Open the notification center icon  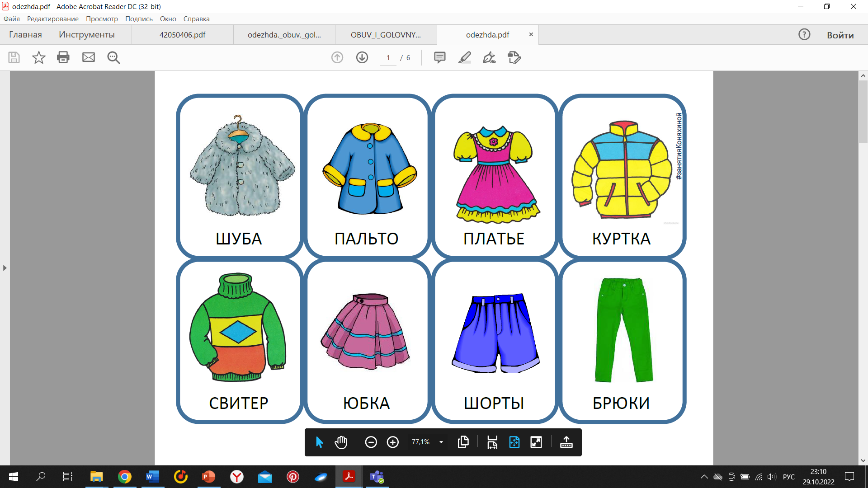849,477
